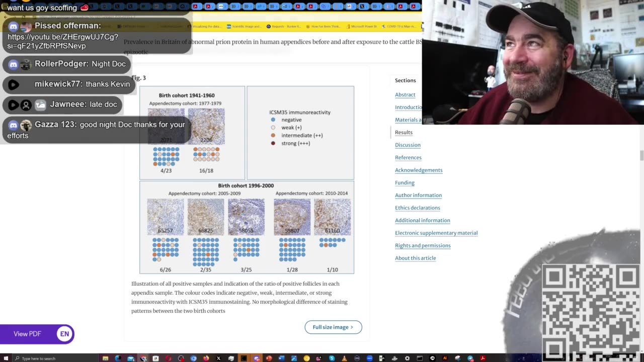This screenshot has height=362, width=644.
Task: Open the Rights and permissions link
Action: pos(423,245)
